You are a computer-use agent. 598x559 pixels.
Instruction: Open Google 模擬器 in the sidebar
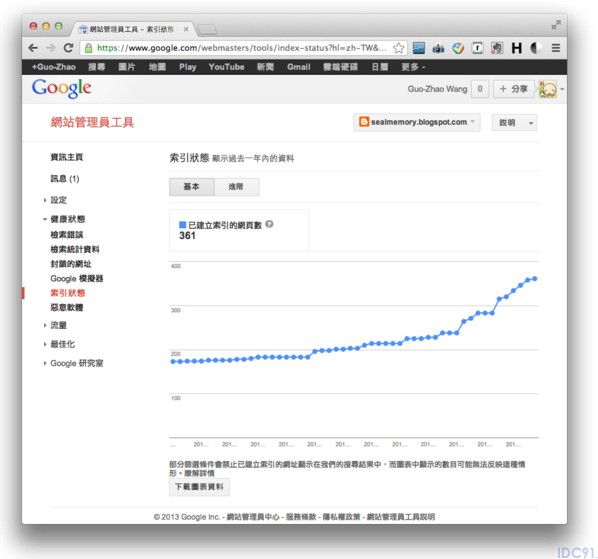[77, 278]
